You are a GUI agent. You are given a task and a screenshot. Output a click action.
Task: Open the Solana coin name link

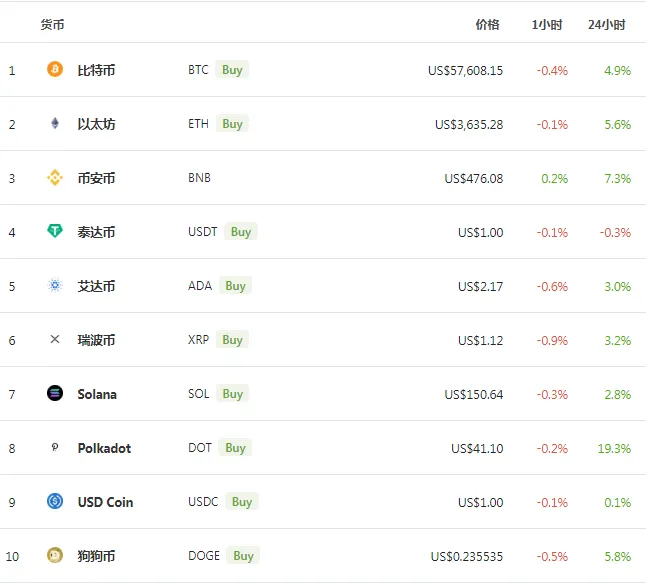[97, 394]
